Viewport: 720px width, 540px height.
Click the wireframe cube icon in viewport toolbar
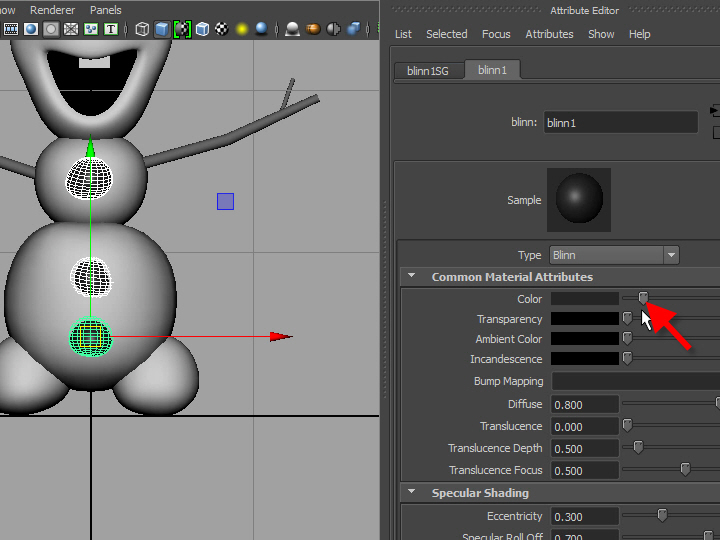pyautogui.click(x=142, y=30)
